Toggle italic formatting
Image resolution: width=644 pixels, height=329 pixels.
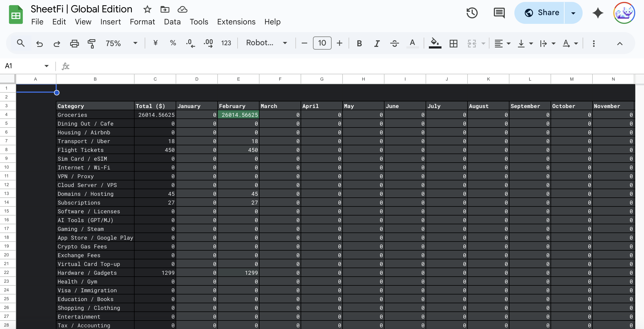(x=377, y=43)
